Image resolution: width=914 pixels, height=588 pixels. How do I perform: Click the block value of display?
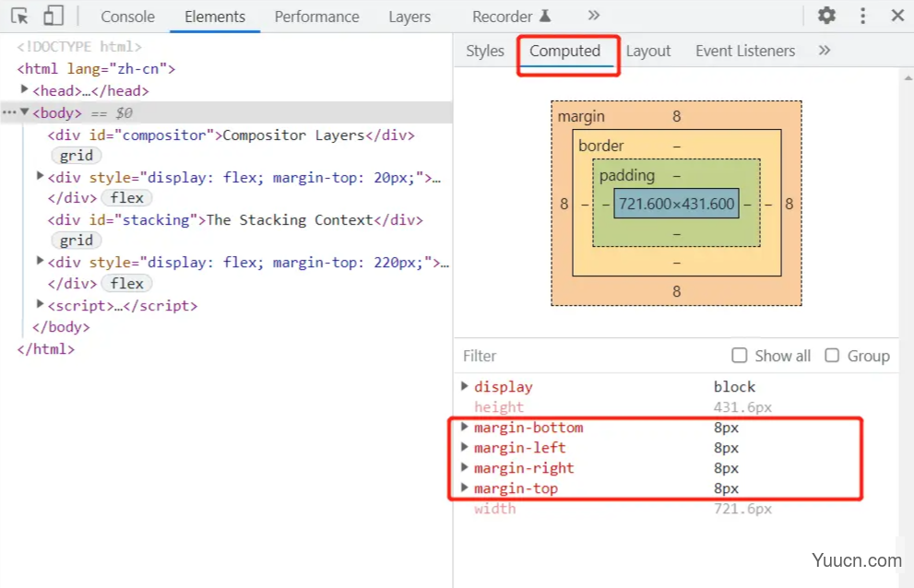tap(734, 386)
